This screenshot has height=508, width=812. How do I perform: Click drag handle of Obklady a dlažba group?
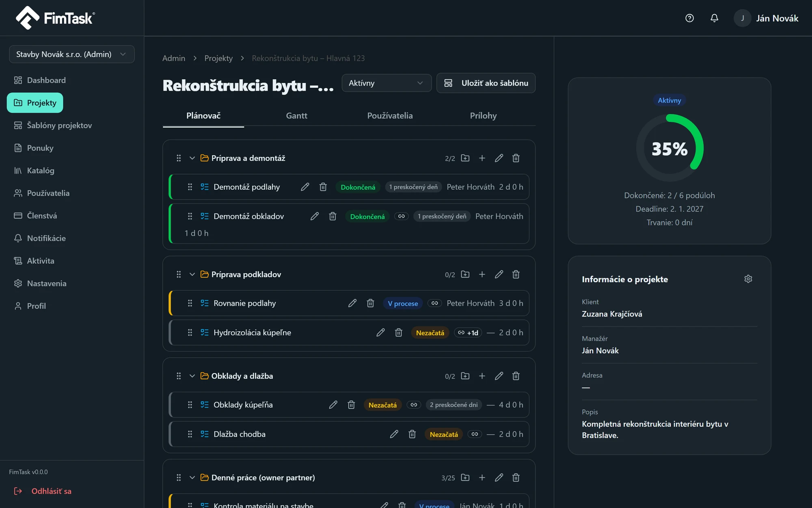click(x=179, y=376)
